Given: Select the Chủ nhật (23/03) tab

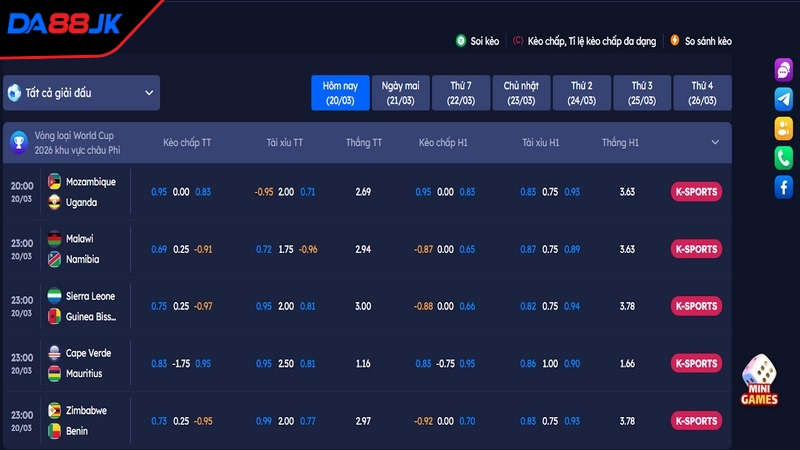Looking at the screenshot, I should click(x=521, y=93).
